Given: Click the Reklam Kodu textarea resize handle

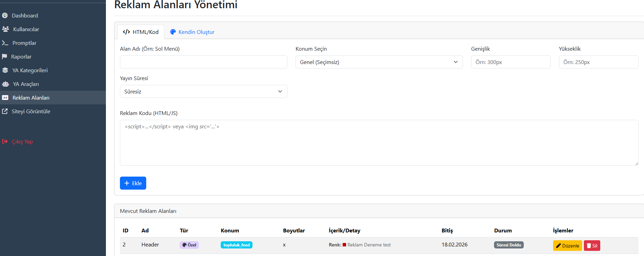Looking at the screenshot, I should tap(636, 164).
